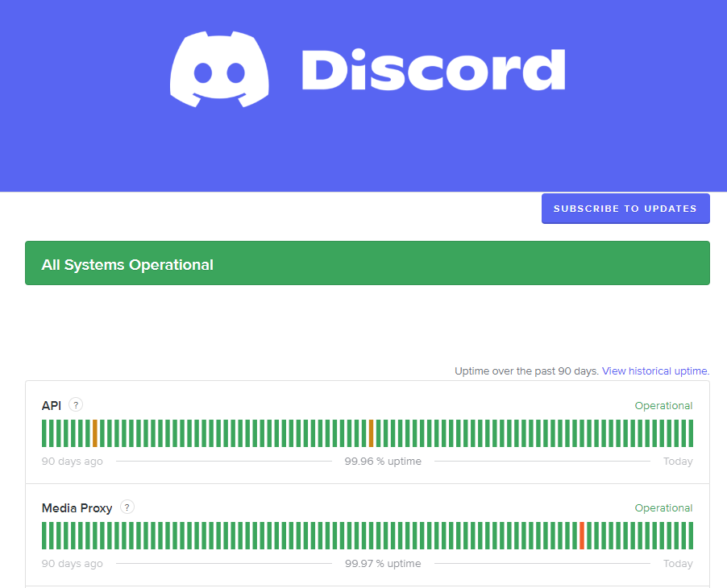Click the Discord wordmark in the banner
727x588 pixels.
[434, 69]
